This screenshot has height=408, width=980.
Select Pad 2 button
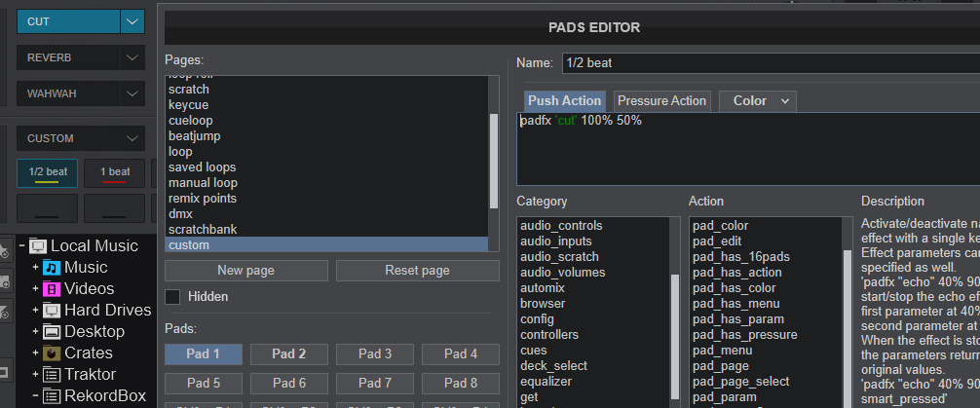[x=288, y=354]
